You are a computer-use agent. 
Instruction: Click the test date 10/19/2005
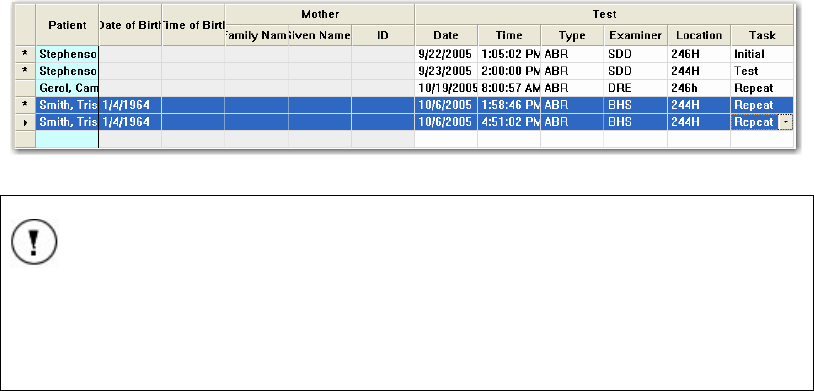point(446,88)
